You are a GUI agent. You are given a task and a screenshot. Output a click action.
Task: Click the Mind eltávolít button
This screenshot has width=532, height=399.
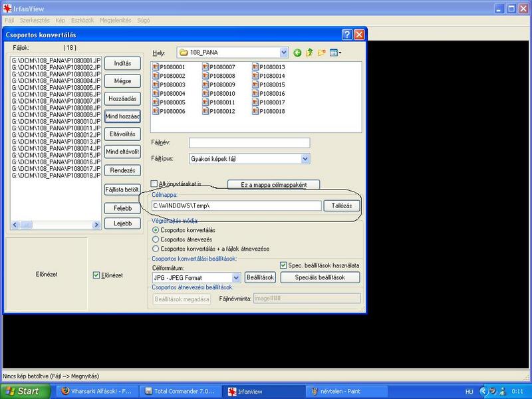tap(122, 152)
